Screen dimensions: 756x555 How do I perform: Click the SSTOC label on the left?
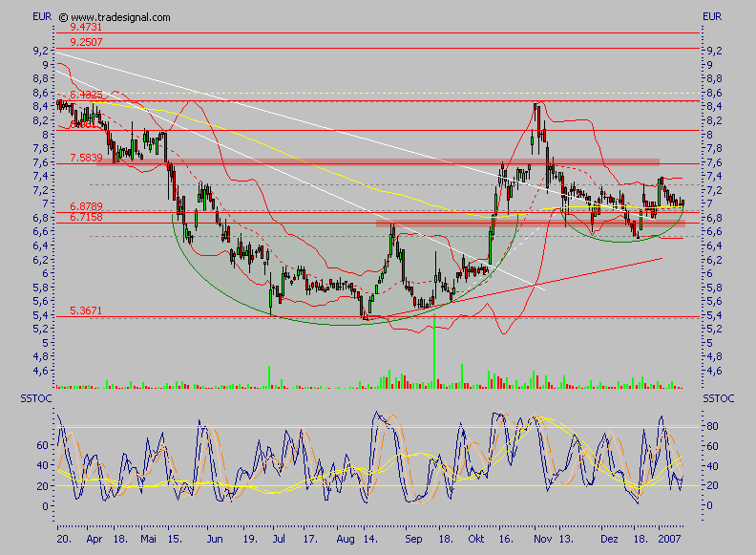35,398
